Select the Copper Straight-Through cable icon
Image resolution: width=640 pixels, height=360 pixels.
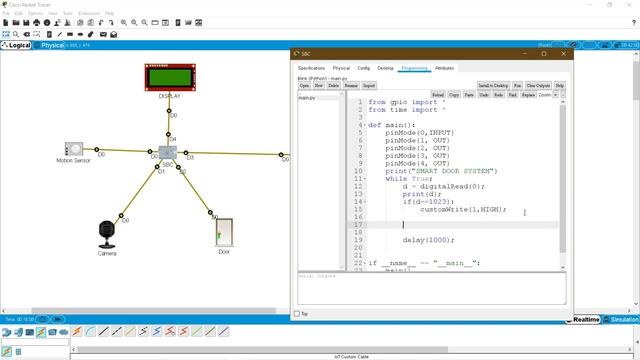pos(103,331)
